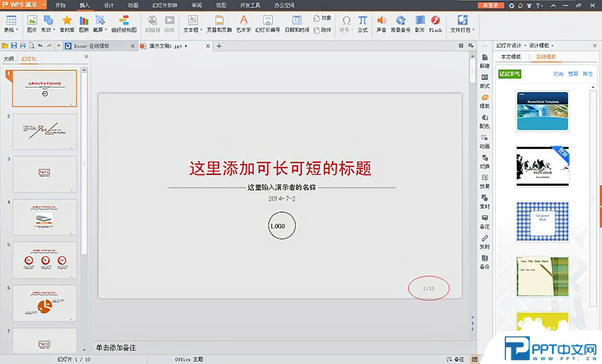Close the slide design side panel
This screenshot has height=364, width=602.
tap(595, 45)
